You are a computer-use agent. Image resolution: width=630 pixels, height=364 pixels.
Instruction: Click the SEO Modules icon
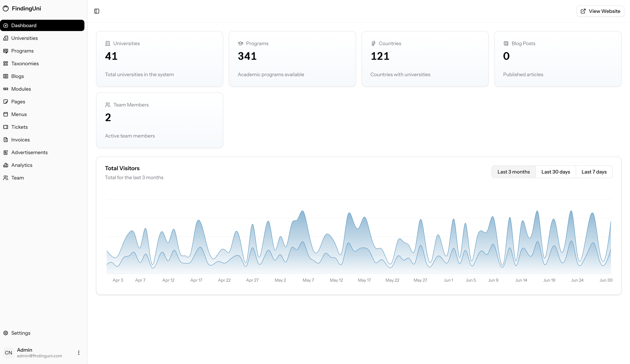(x=6, y=89)
